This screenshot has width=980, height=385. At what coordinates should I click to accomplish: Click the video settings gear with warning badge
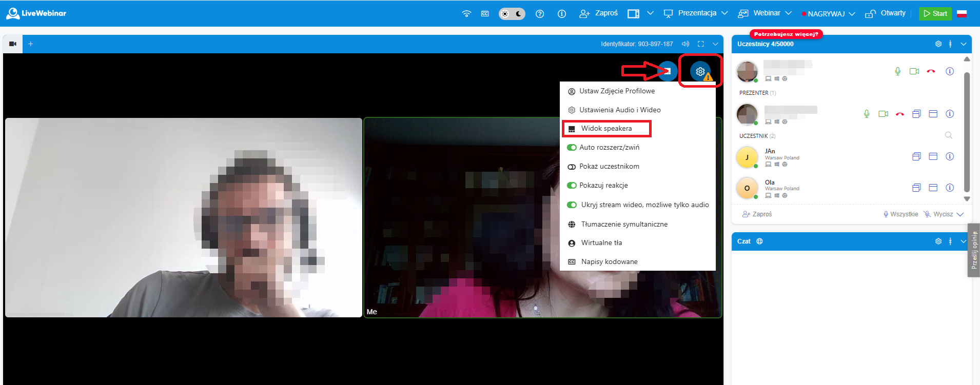click(x=700, y=71)
